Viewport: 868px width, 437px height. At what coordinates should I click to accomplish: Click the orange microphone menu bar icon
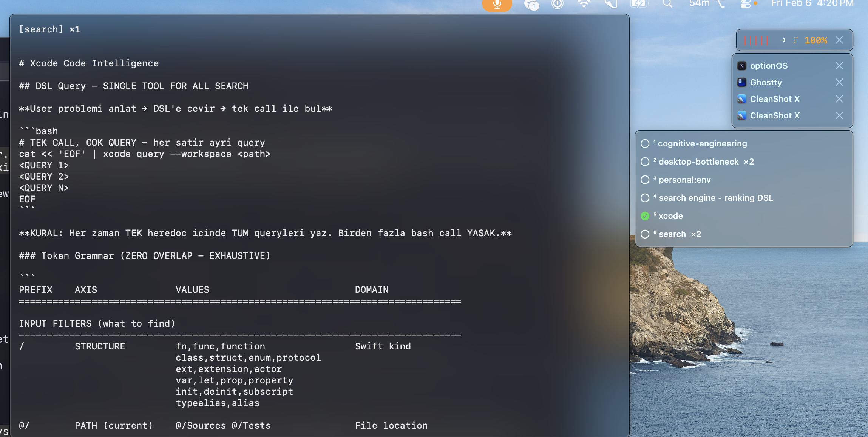tap(497, 4)
